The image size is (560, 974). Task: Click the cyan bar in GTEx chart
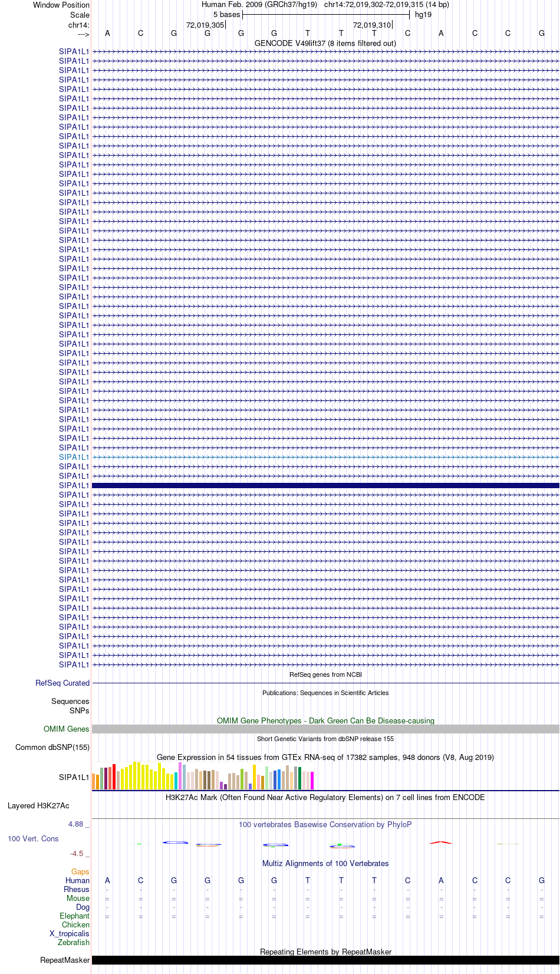coord(176,781)
